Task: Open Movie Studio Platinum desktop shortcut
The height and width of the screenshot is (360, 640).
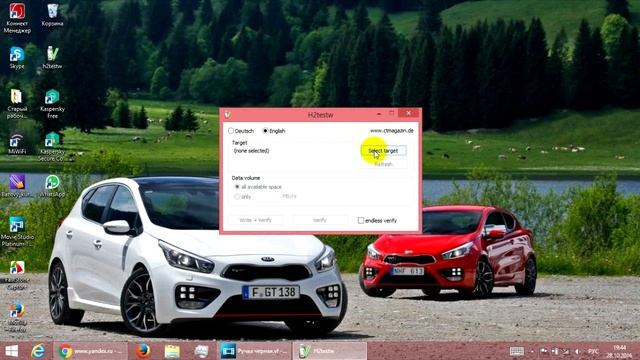Action: tap(17, 231)
